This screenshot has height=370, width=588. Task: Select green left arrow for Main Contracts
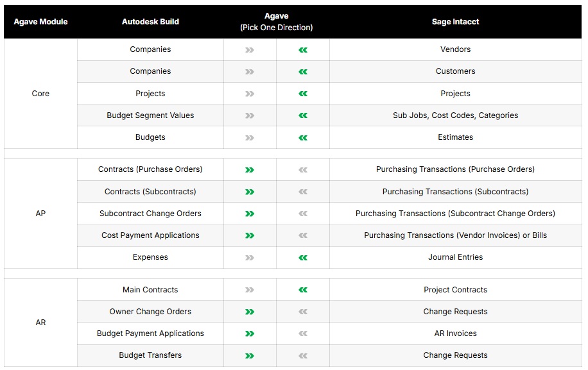tap(303, 290)
